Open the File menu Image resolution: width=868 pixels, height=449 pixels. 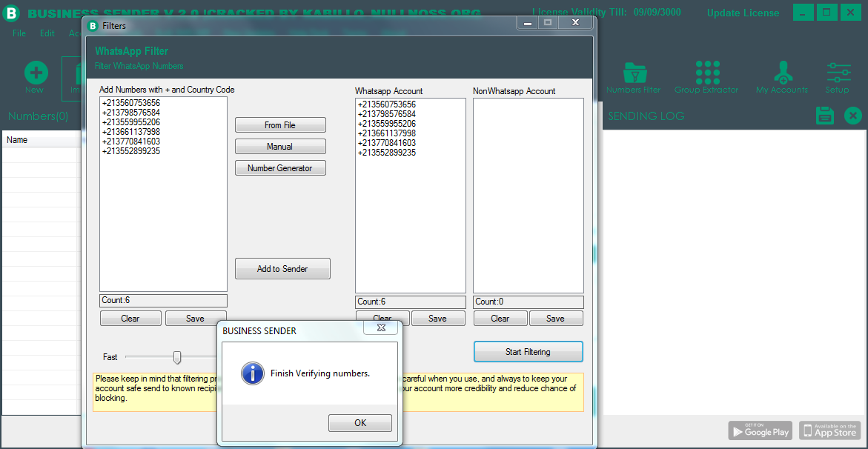point(19,33)
